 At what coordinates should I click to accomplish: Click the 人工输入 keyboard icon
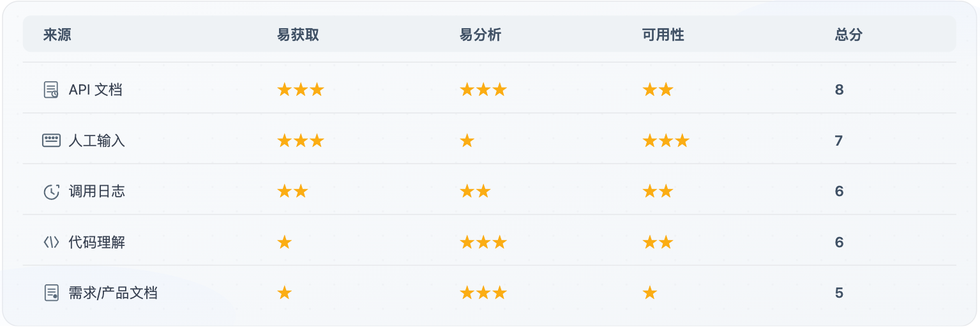coord(51,141)
